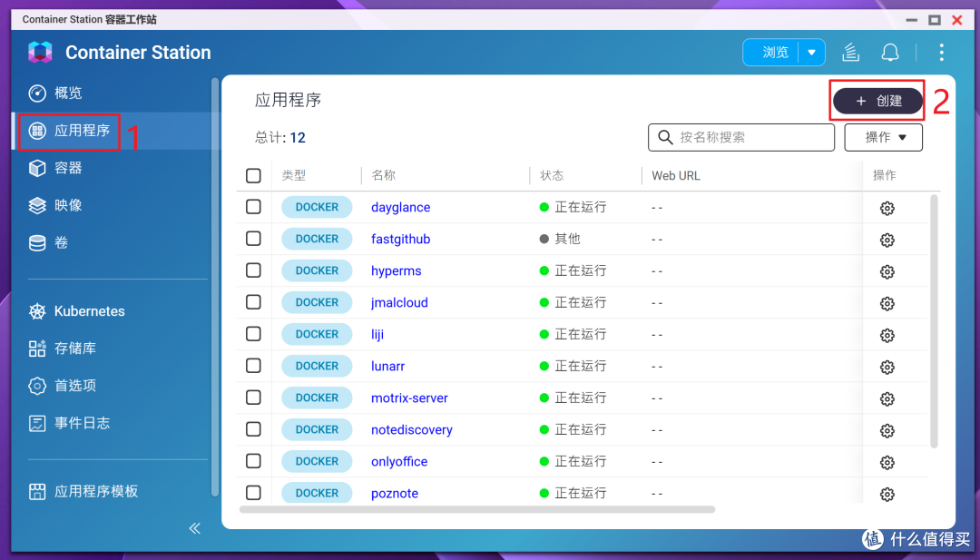Select 卷 in the sidebar

point(48,242)
